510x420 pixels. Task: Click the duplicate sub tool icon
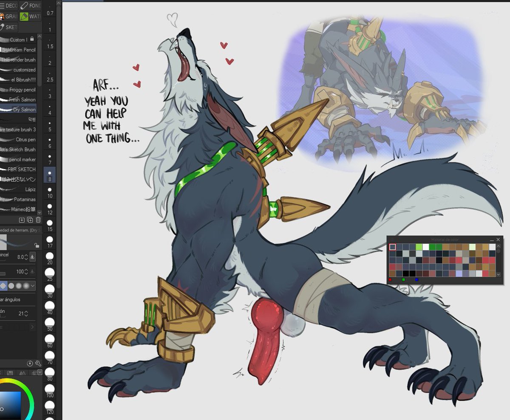coord(30,220)
